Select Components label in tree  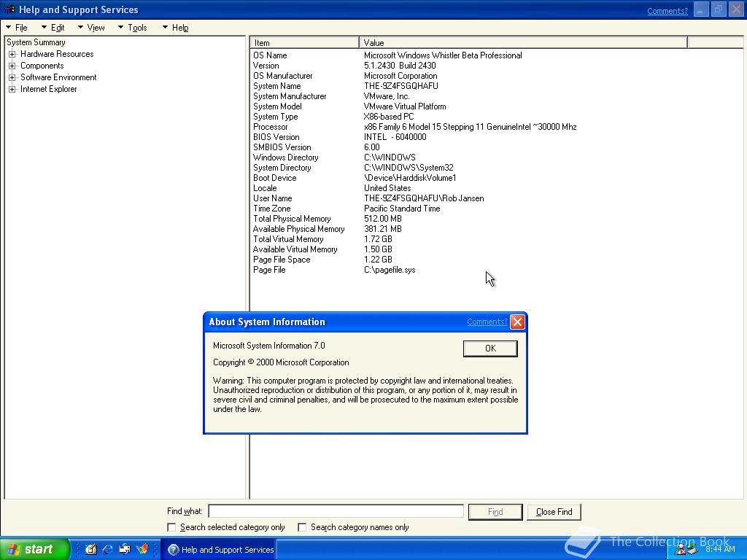pyautogui.click(x=42, y=66)
